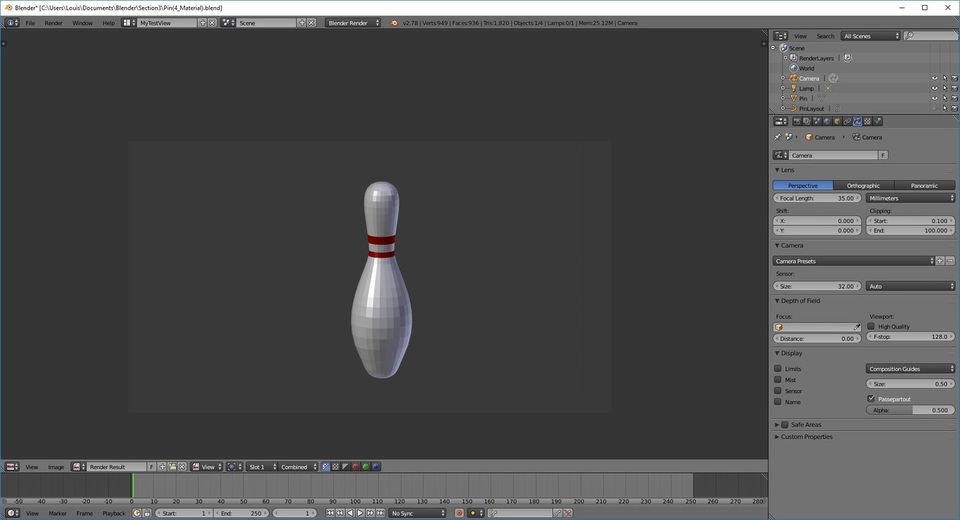The width and height of the screenshot is (960, 520).
Task: Hide the Pin object using its eye icon
Action: (x=935, y=98)
